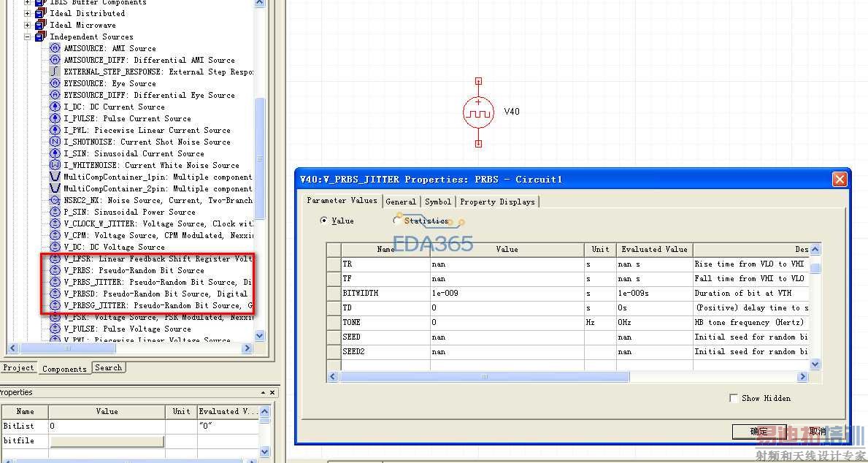Expand the IBIS Buffer Components node
The height and width of the screenshot is (463, 868).
pos(28,2)
